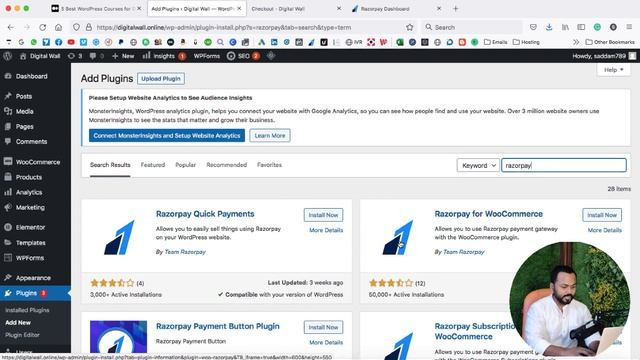Expand the Help dropdown
The width and height of the screenshot is (640, 360).
point(613,70)
